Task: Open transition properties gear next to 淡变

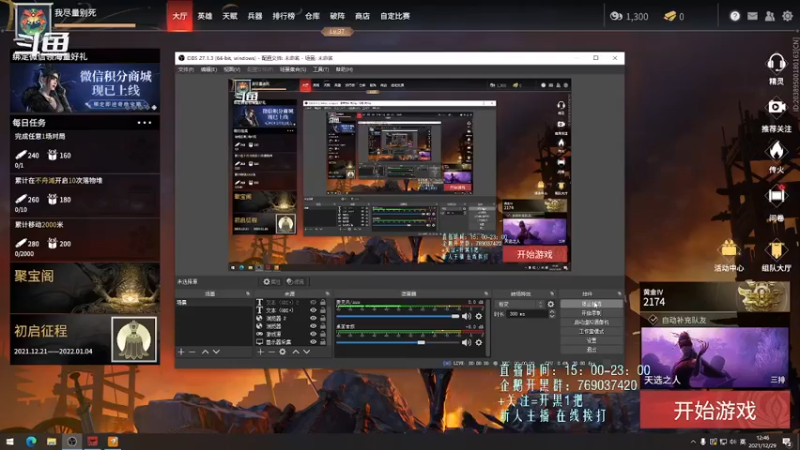Action: (x=551, y=304)
